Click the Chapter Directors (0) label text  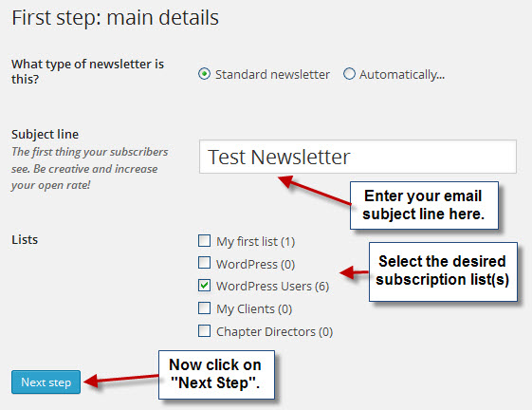tap(274, 332)
